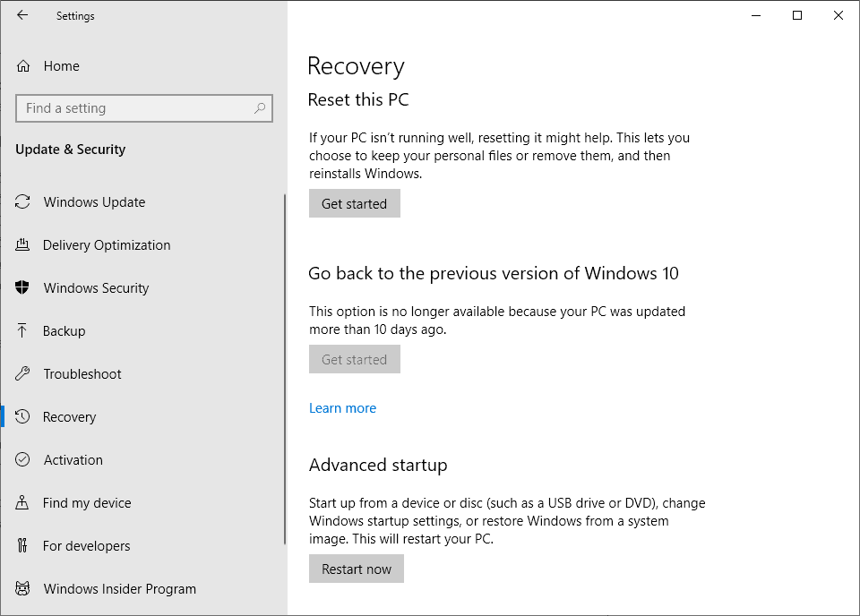
Task: Click the Windows Update sync arrows icon
Action: (x=23, y=202)
